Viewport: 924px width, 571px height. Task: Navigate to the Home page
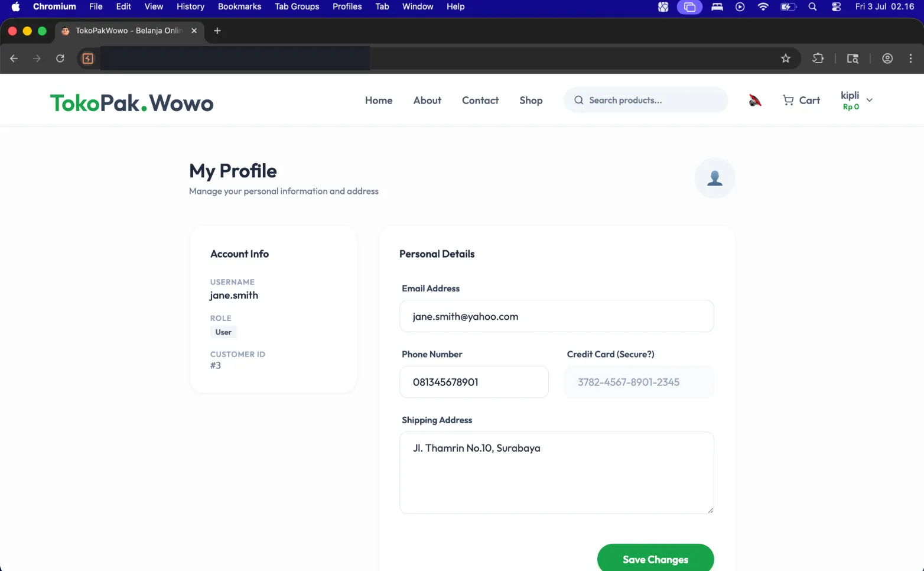[x=379, y=100]
